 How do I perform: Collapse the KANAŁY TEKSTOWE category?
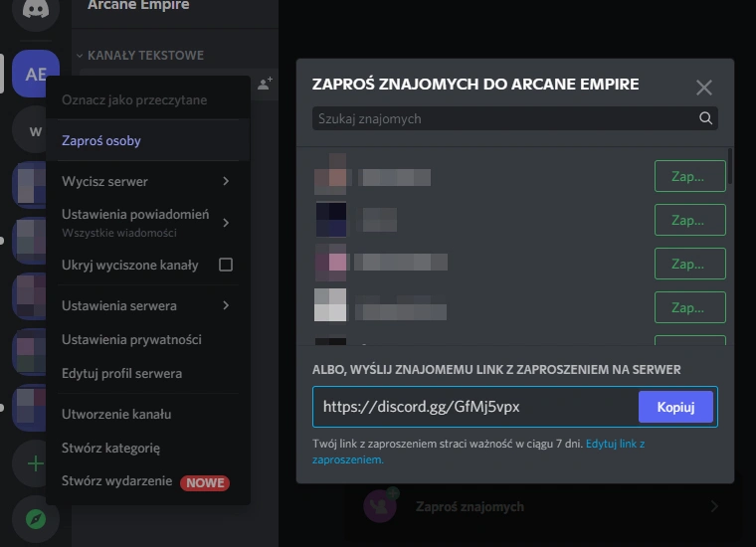tap(140, 55)
